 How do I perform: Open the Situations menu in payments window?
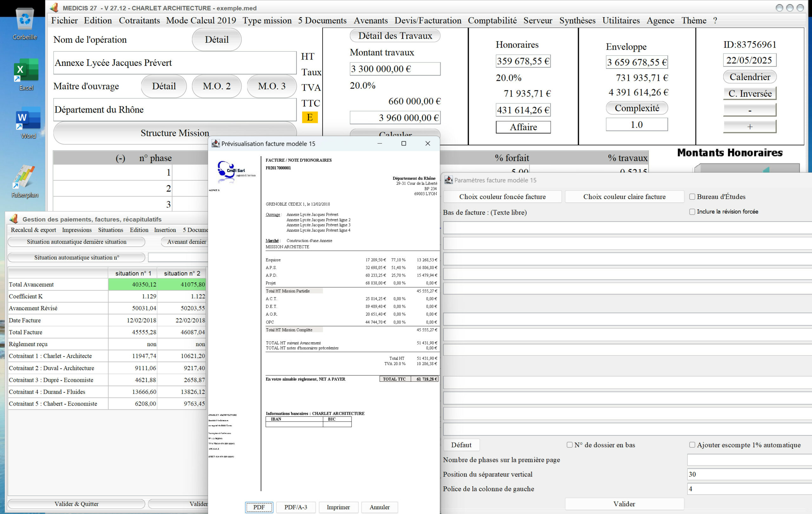111,230
